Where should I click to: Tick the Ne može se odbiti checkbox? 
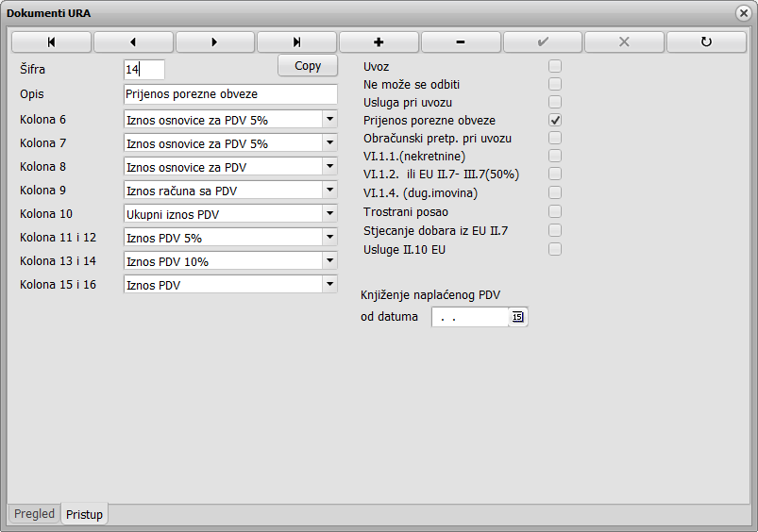(555, 84)
